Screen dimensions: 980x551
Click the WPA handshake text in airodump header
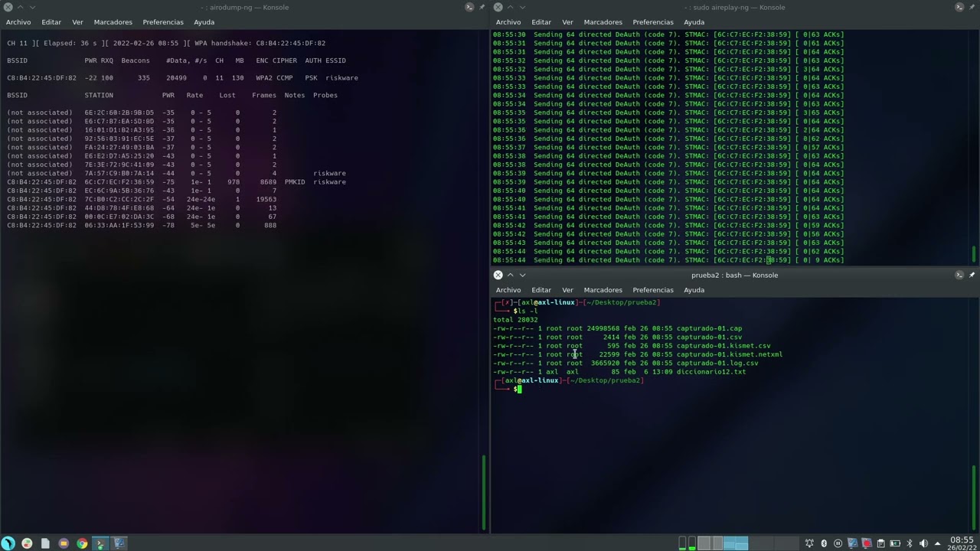click(x=260, y=43)
